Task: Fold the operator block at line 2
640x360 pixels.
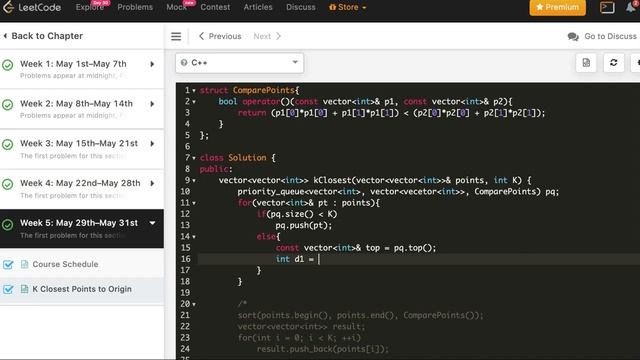Action: (194, 102)
